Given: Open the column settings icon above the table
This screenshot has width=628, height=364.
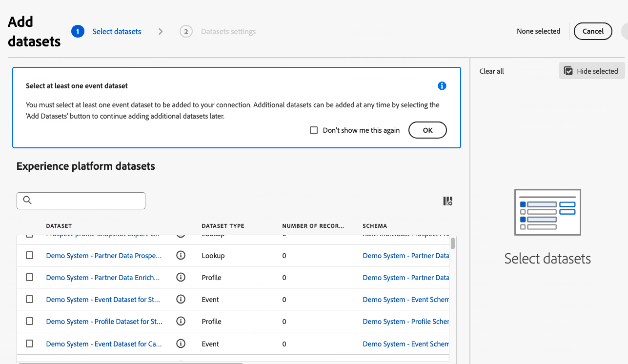Looking at the screenshot, I should (x=447, y=201).
